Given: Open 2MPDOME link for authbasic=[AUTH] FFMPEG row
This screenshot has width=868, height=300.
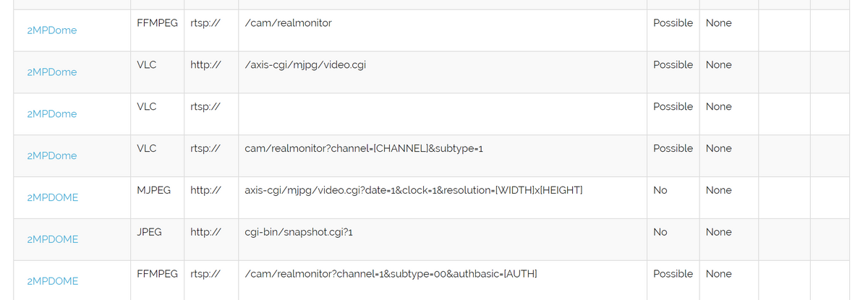Looking at the screenshot, I should [x=52, y=281].
